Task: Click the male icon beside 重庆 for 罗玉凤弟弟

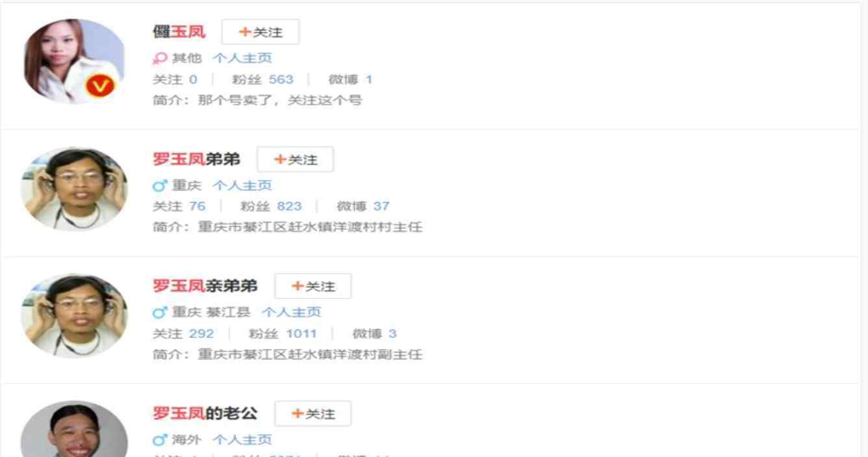Action: click(x=160, y=186)
